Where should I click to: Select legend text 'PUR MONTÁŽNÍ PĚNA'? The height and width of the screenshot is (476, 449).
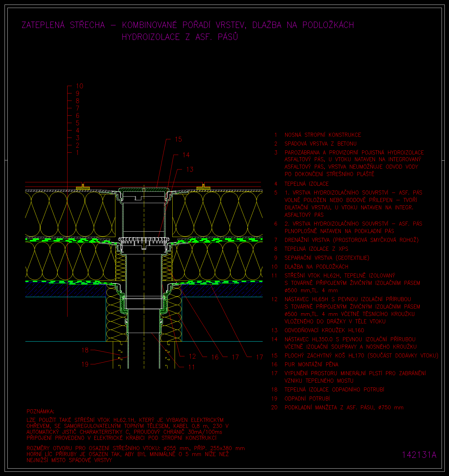pos(311,364)
